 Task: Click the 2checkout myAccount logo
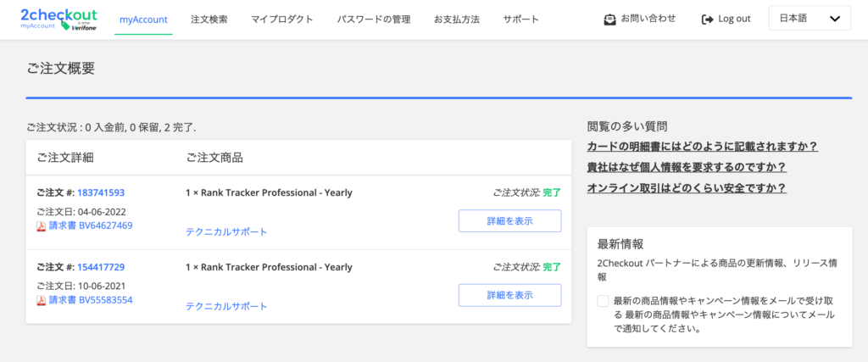pyautogui.click(x=58, y=19)
